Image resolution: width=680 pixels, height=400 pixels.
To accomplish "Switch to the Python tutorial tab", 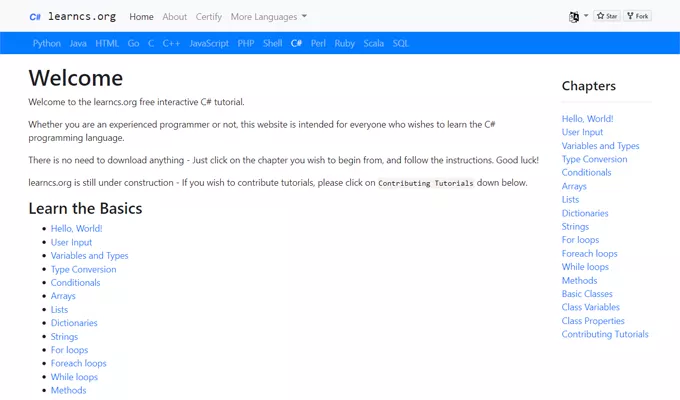I will pos(47,43).
